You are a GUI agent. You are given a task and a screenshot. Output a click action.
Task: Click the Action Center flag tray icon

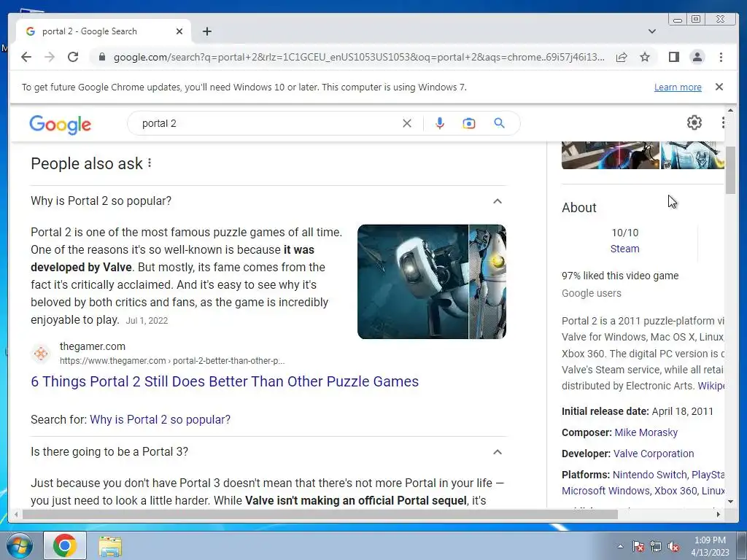coord(638,546)
